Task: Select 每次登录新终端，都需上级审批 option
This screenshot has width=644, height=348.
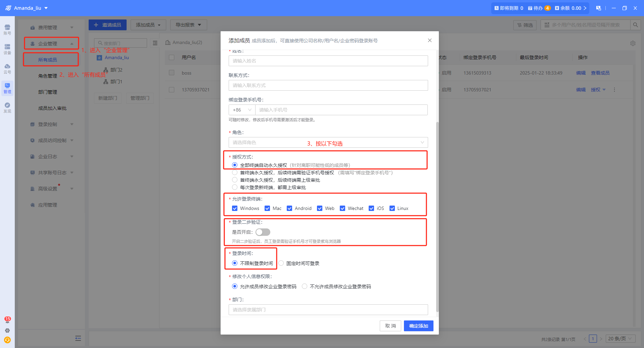Action: coord(235,187)
